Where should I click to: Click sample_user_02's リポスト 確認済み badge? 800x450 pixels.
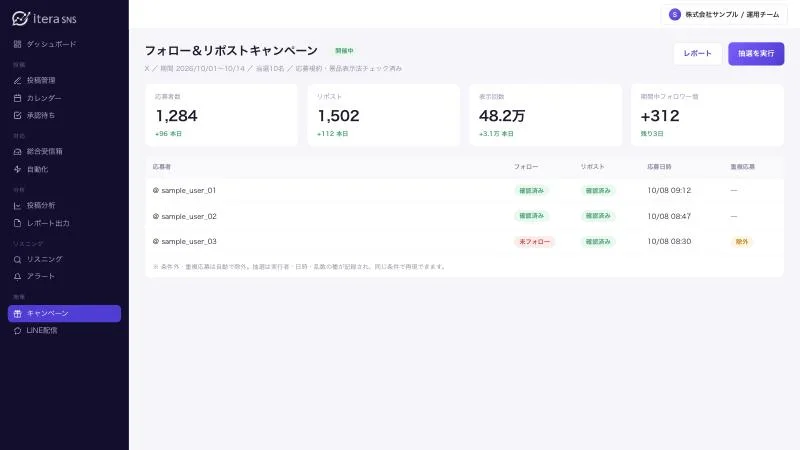(598, 216)
